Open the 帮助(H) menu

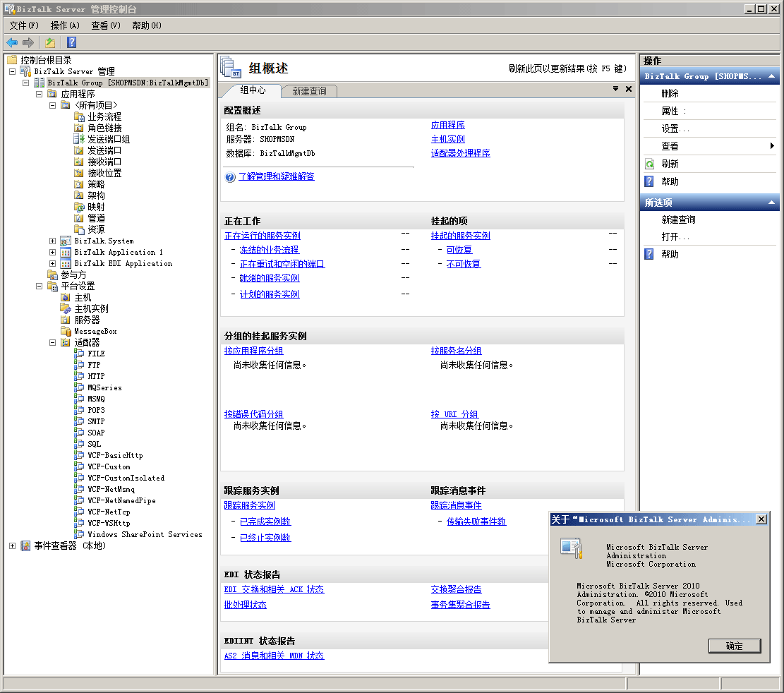coord(147,25)
